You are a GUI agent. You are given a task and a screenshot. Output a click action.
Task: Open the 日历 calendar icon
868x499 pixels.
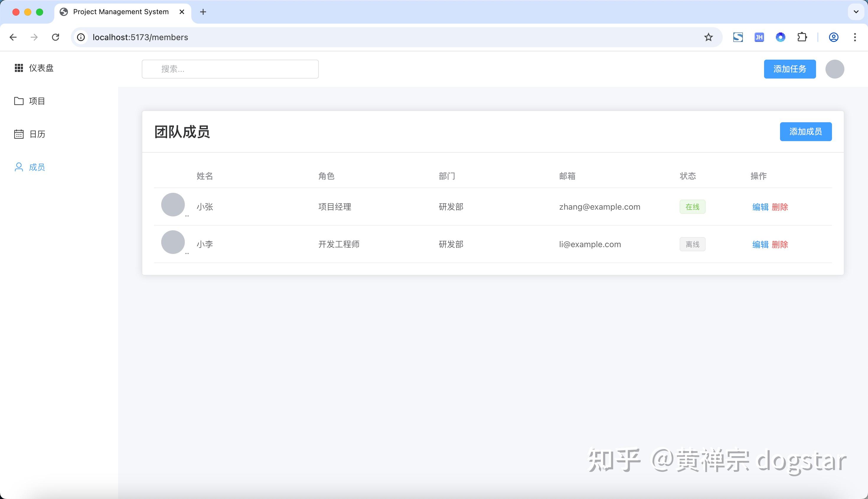point(19,134)
